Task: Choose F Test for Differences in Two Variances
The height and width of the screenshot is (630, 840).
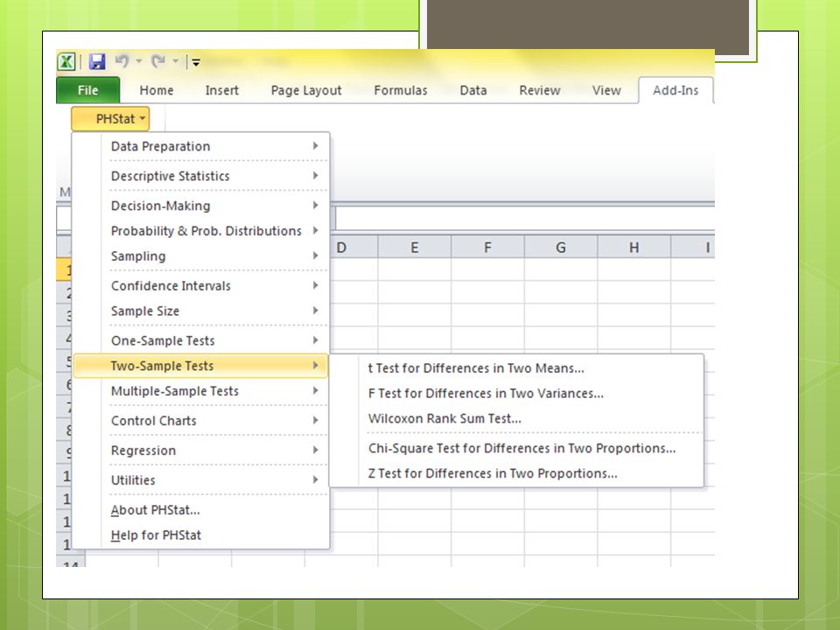Action: (516, 393)
